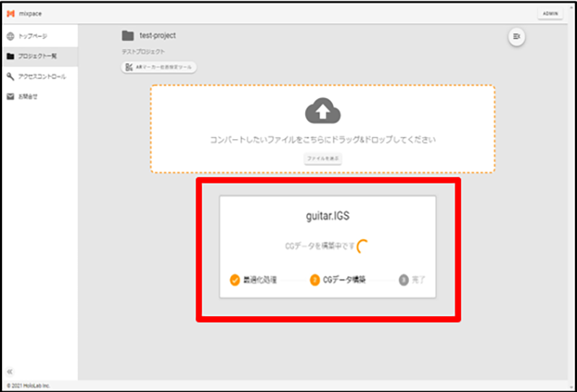
Task: Click the envelope icon for inquiries
Action: click(x=10, y=97)
